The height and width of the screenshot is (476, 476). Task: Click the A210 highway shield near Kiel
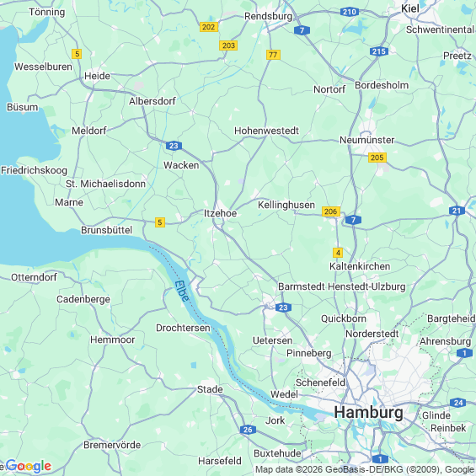pyautogui.click(x=350, y=12)
